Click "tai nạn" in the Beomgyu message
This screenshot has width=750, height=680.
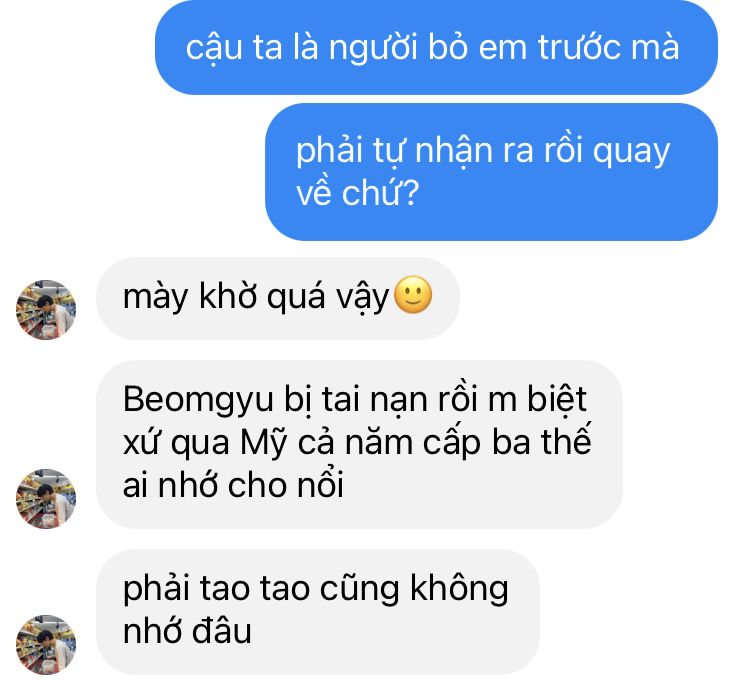375,400
